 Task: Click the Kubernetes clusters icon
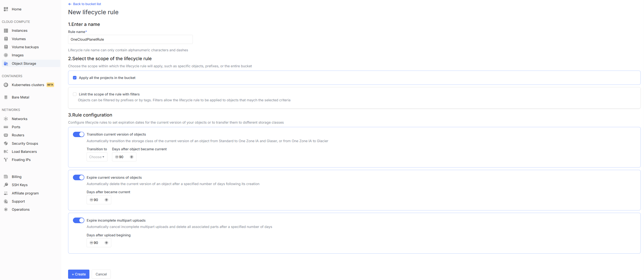(6, 85)
